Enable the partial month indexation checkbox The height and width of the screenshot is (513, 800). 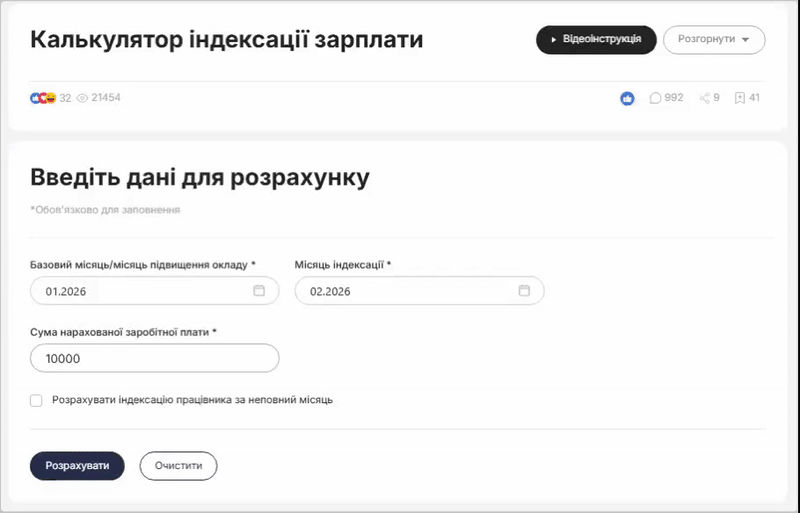tap(37, 400)
